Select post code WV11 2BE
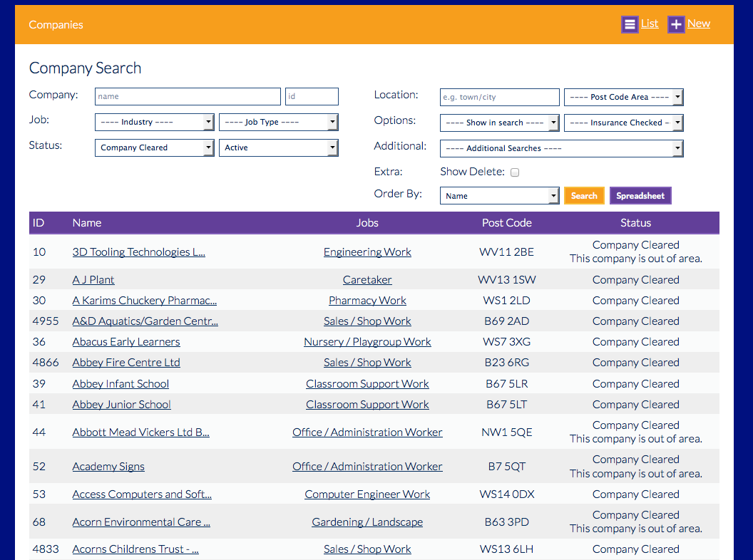This screenshot has width=753, height=560. [507, 252]
